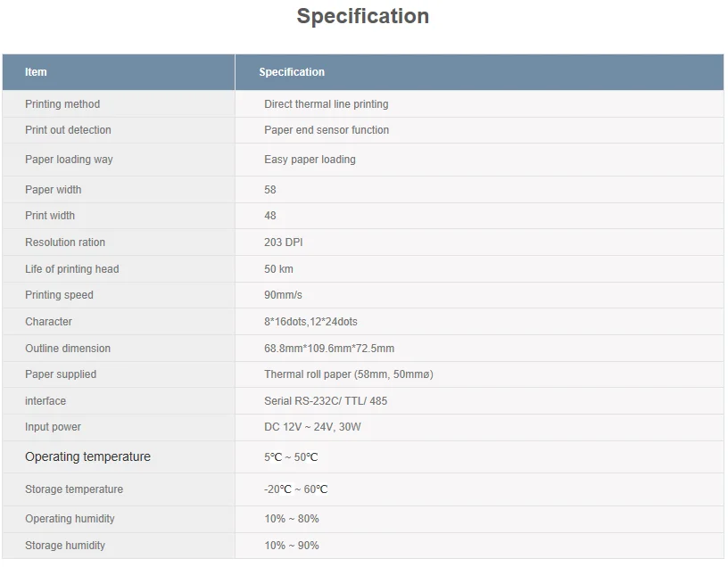Select the Operating temperature row label
This screenshot has width=728, height=567.
pyautogui.click(x=87, y=457)
